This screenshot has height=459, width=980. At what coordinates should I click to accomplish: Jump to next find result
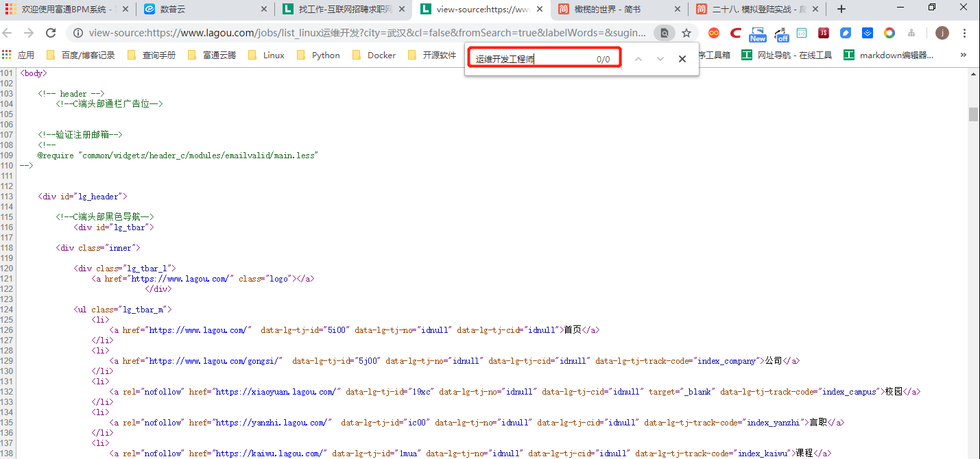(x=660, y=59)
